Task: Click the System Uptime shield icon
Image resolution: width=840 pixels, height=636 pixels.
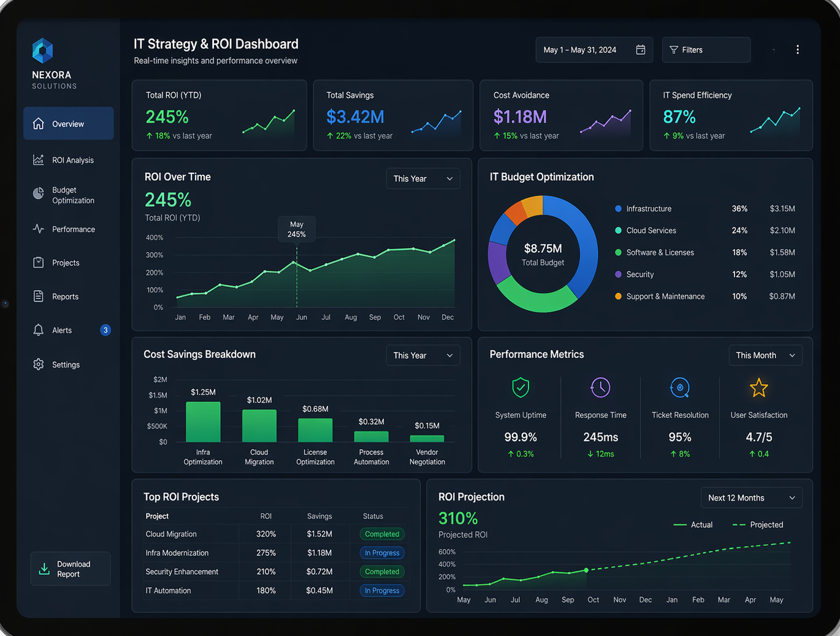Action: click(x=521, y=387)
